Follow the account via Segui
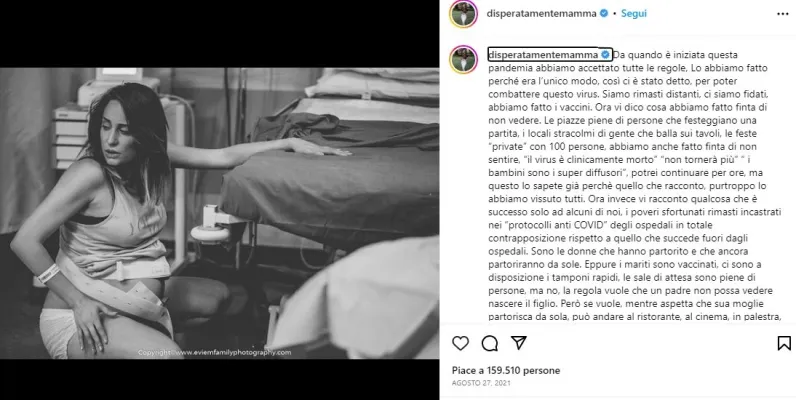The height and width of the screenshot is (400, 796). (x=634, y=14)
